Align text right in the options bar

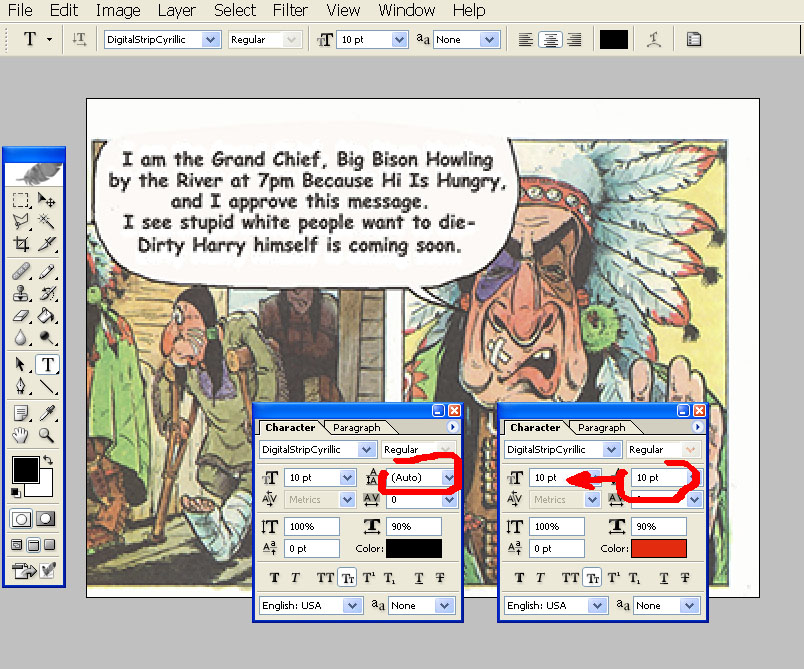click(574, 39)
